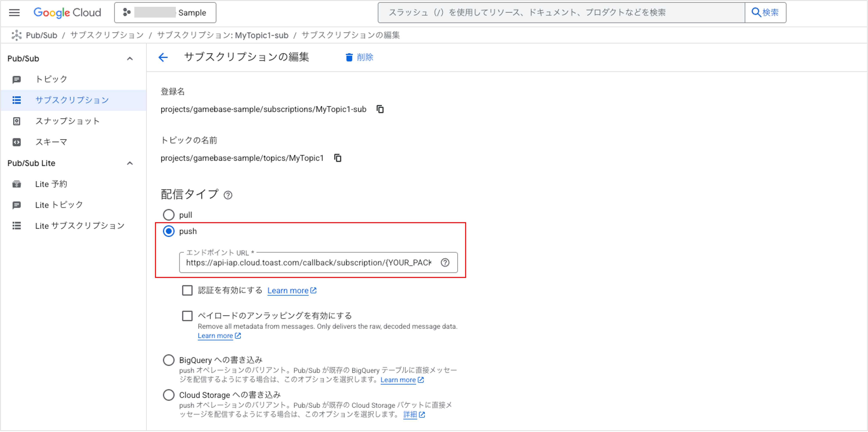The height and width of the screenshot is (432, 868).
Task: Open スキーマ in the sidebar
Action: click(73, 142)
